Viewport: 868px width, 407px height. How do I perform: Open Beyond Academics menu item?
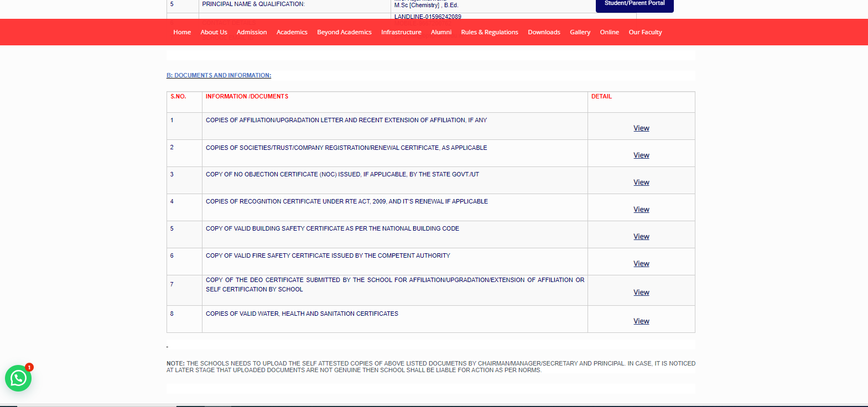[344, 32]
